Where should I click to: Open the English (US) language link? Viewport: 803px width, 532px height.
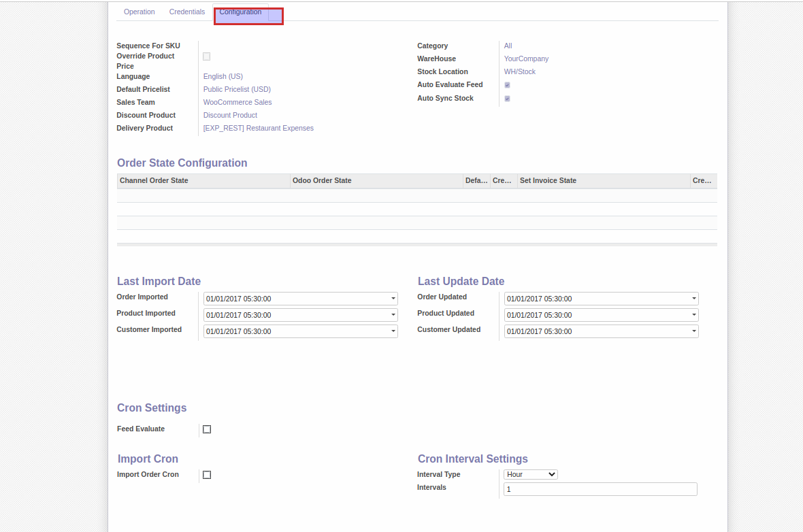(223, 76)
